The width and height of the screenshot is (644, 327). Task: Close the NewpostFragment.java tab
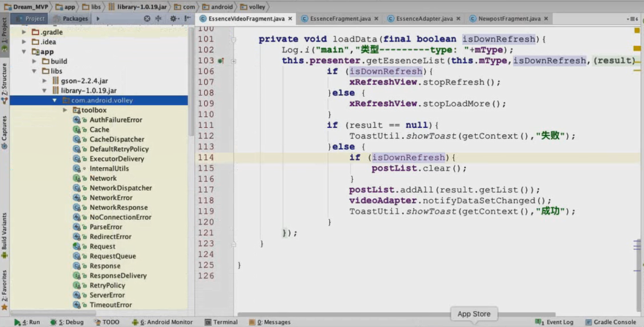coord(546,19)
